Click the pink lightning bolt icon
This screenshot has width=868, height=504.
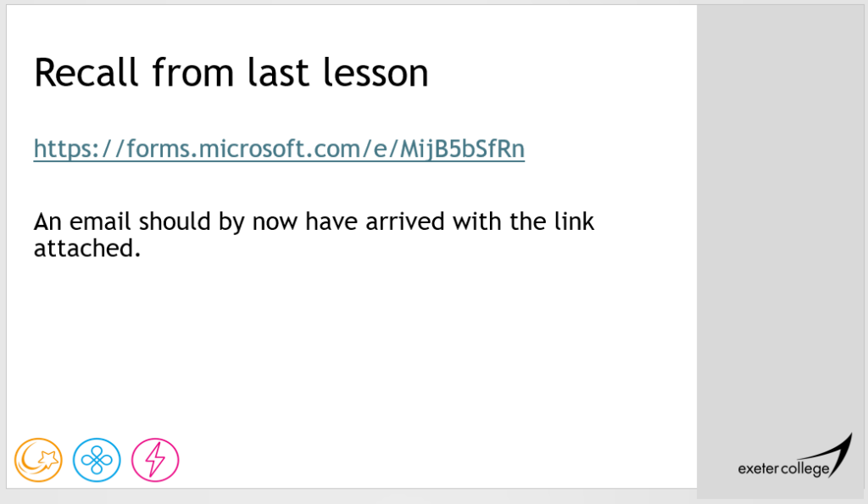tap(155, 461)
